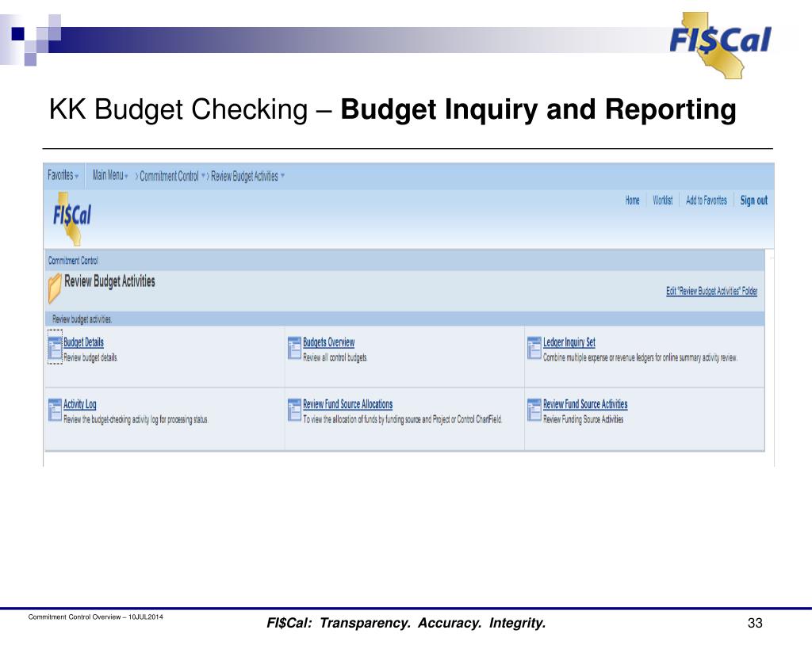Viewport: 812px width, 649px height.
Task: Open the Budgets Overview link
Action: click(329, 342)
